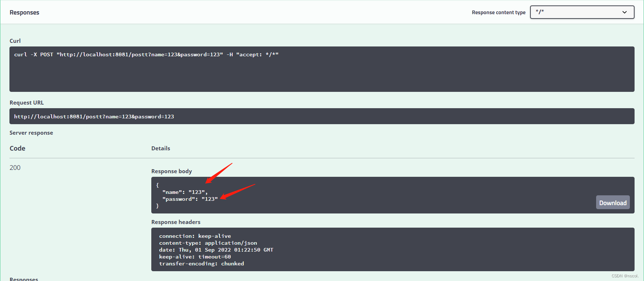Click the transfer-encoding: chunked header
644x281 pixels.
click(x=201, y=264)
